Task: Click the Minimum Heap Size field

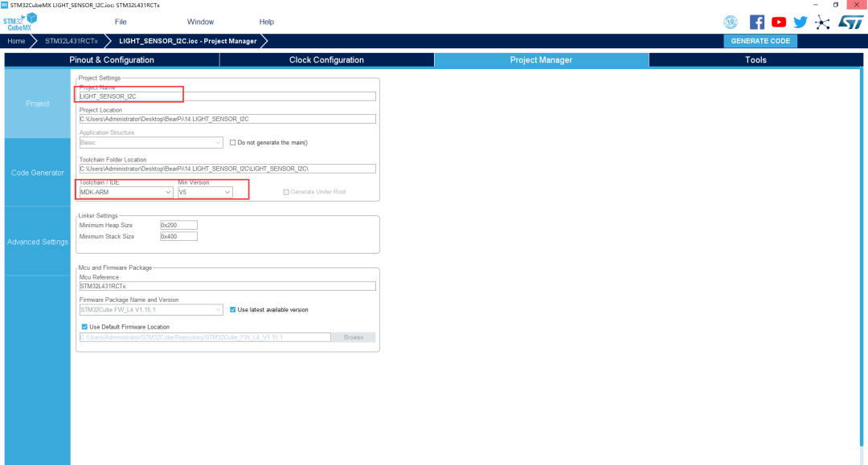Action: [x=178, y=225]
